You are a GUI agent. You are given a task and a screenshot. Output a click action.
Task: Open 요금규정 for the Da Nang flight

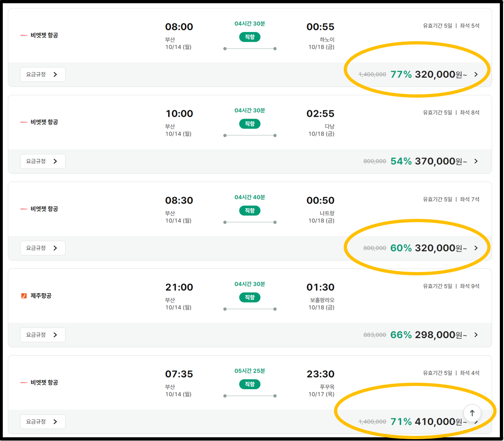tap(43, 161)
